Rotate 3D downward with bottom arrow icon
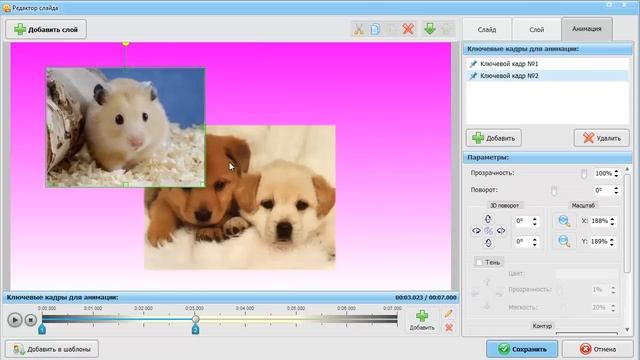640x360 pixels. (x=488, y=243)
